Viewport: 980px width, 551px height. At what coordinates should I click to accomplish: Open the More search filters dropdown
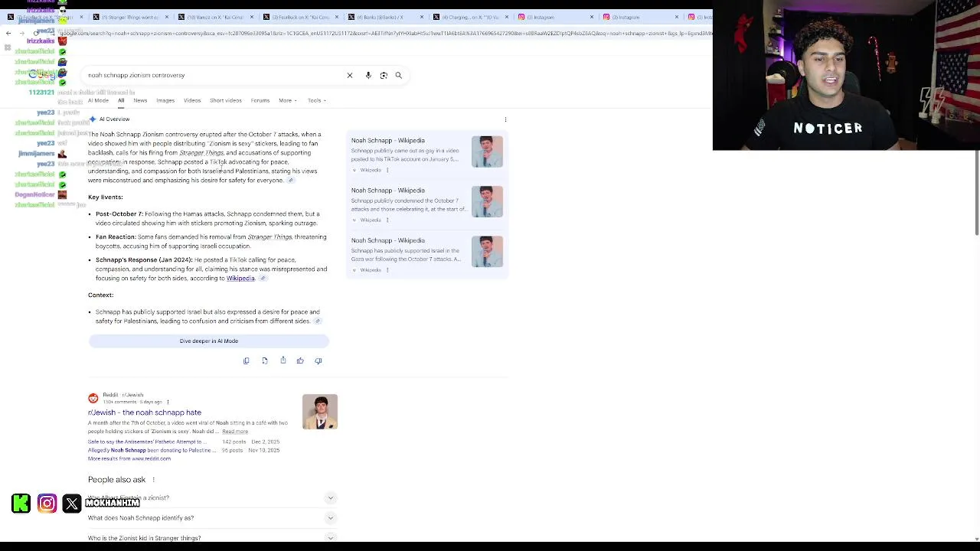click(287, 100)
